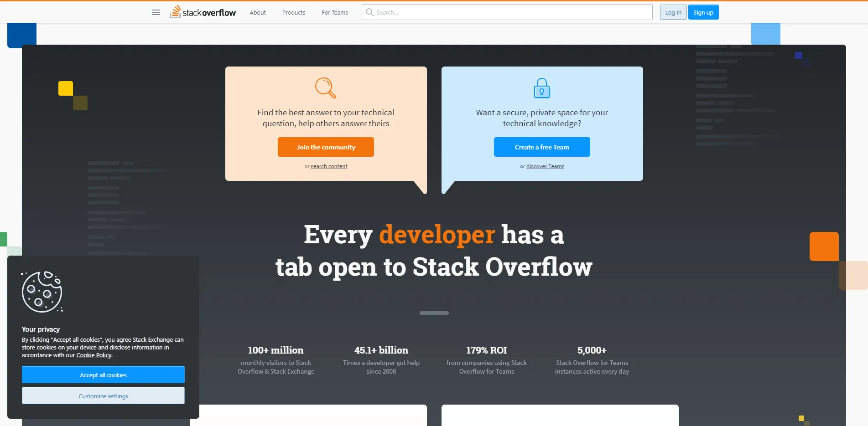Click the search magnifier icon in header

(x=370, y=12)
